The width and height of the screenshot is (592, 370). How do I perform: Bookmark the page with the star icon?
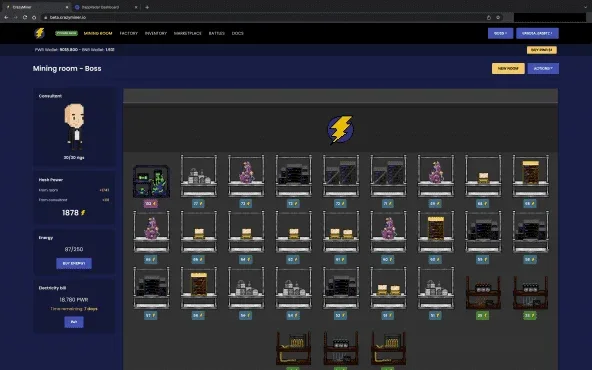tap(498, 17)
